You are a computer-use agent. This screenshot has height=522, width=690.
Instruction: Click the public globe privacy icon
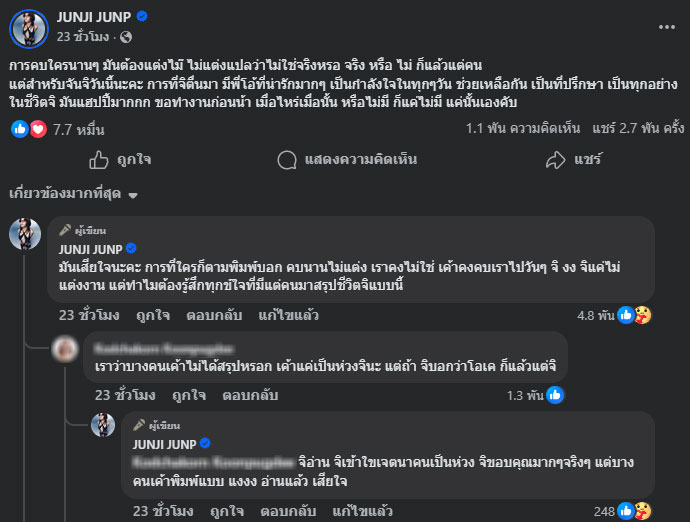pos(126,37)
